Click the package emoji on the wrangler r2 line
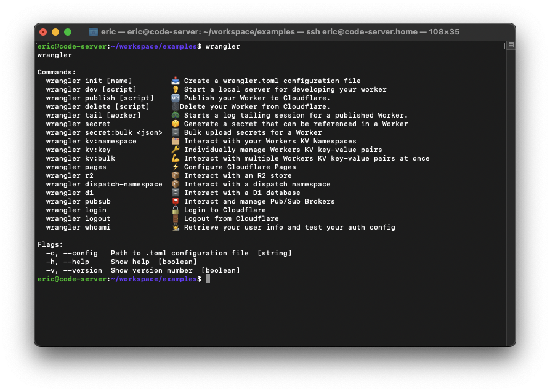Viewport: 550px width, 392px height. 176,175
